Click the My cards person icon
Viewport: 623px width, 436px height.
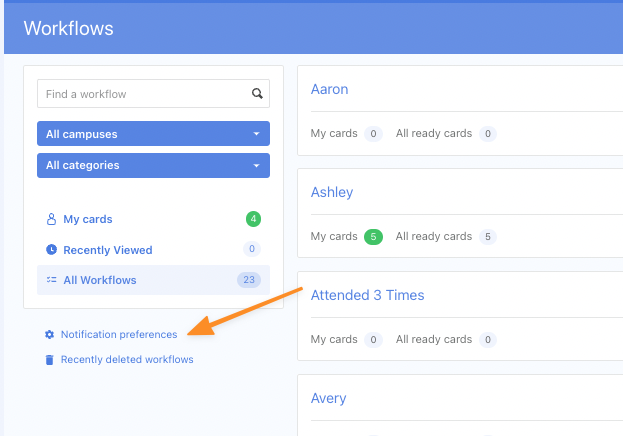[51, 219]
